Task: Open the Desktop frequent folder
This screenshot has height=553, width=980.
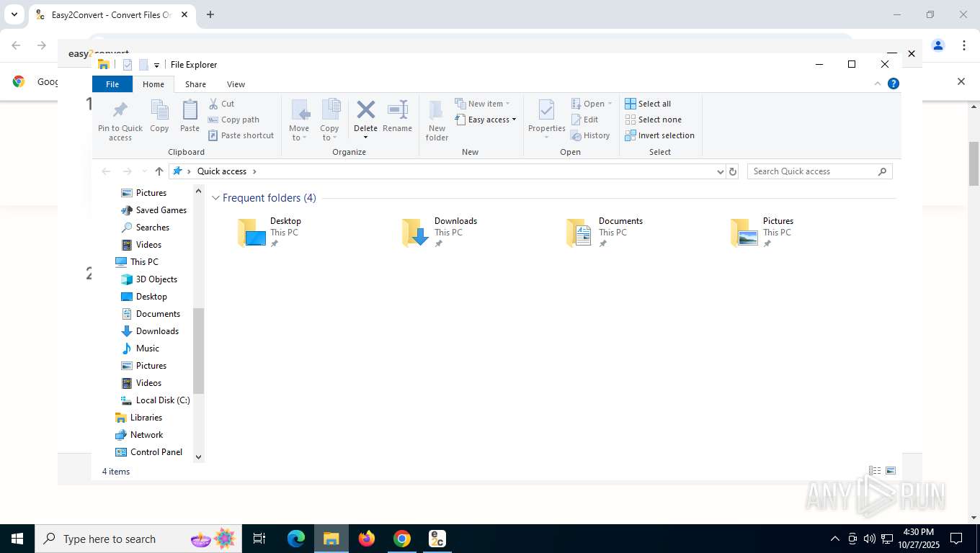Action: (x=270, y=233)
